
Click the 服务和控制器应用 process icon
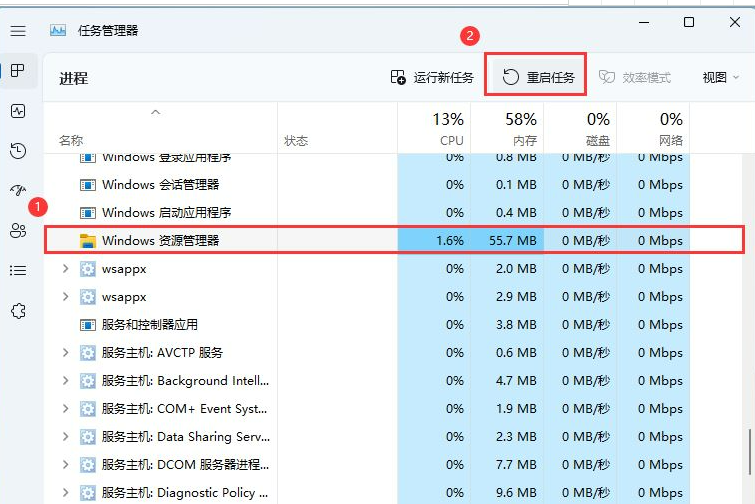coord(88,325)
